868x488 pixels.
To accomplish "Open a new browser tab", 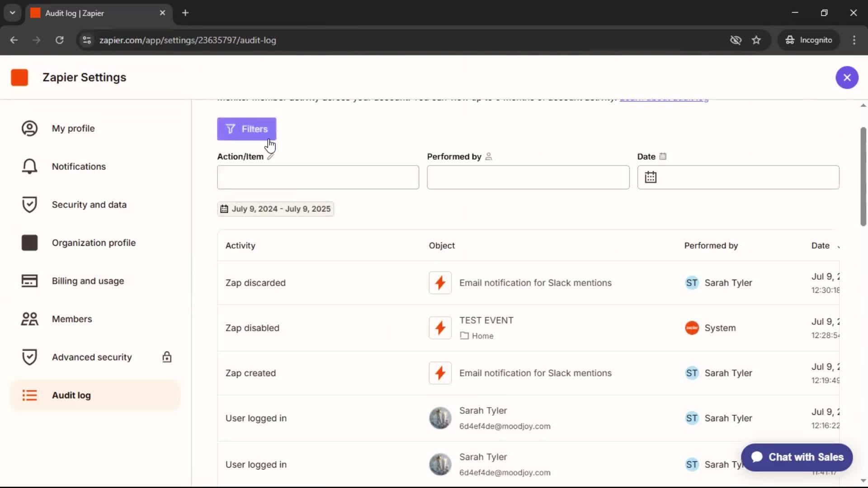I will point(185,13).
